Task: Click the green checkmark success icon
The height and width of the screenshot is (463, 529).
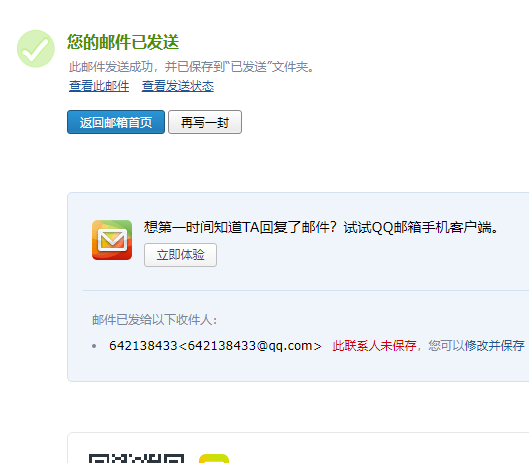Action: click(x=36, y=49)
